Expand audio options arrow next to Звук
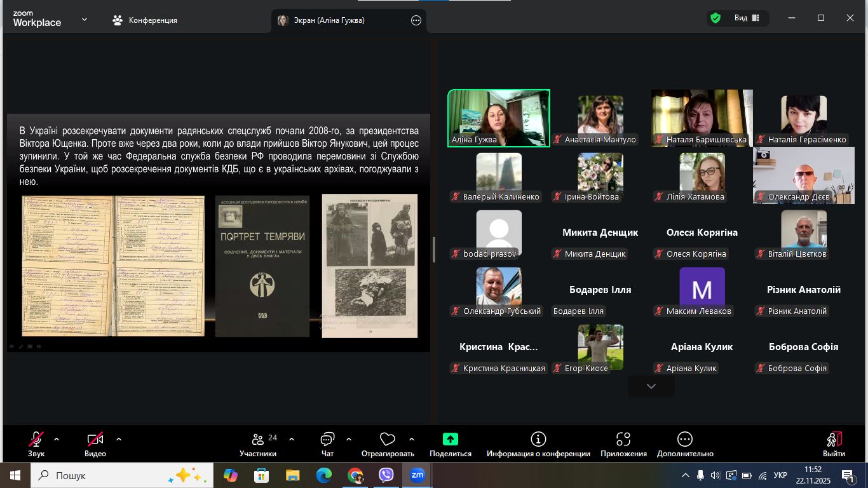 tap(57, 439)
